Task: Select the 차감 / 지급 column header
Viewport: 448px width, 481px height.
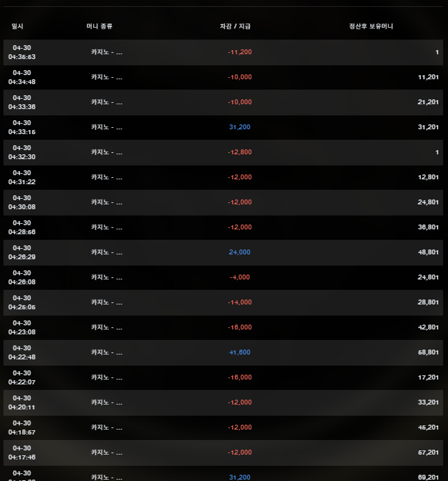Action: (x=235, y=26)
